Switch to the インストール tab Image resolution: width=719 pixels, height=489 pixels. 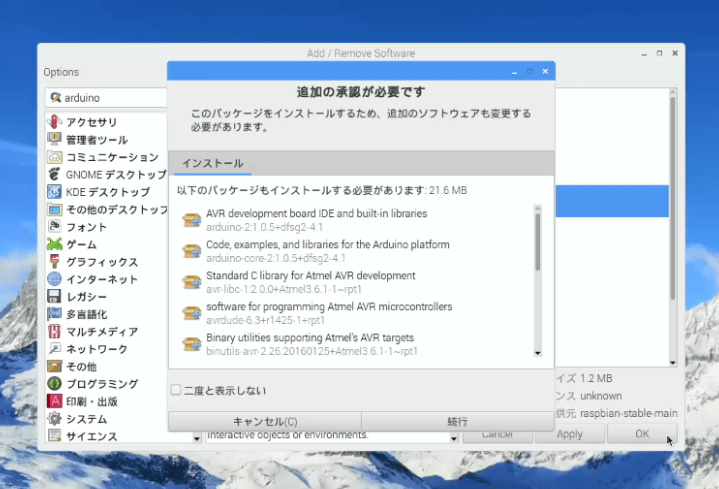click(213, 163)
